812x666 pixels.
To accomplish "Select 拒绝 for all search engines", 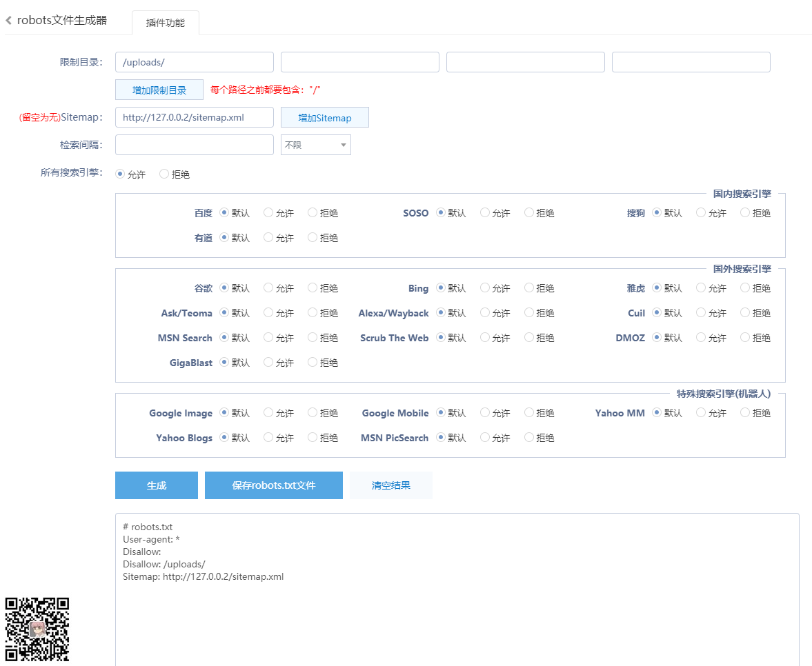I will [164, 174].
